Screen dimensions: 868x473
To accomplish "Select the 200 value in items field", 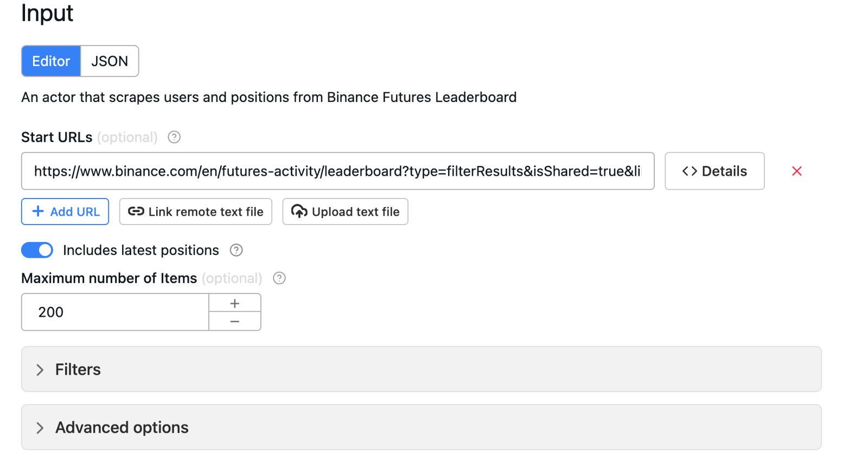I will click(x=50, y=312).
